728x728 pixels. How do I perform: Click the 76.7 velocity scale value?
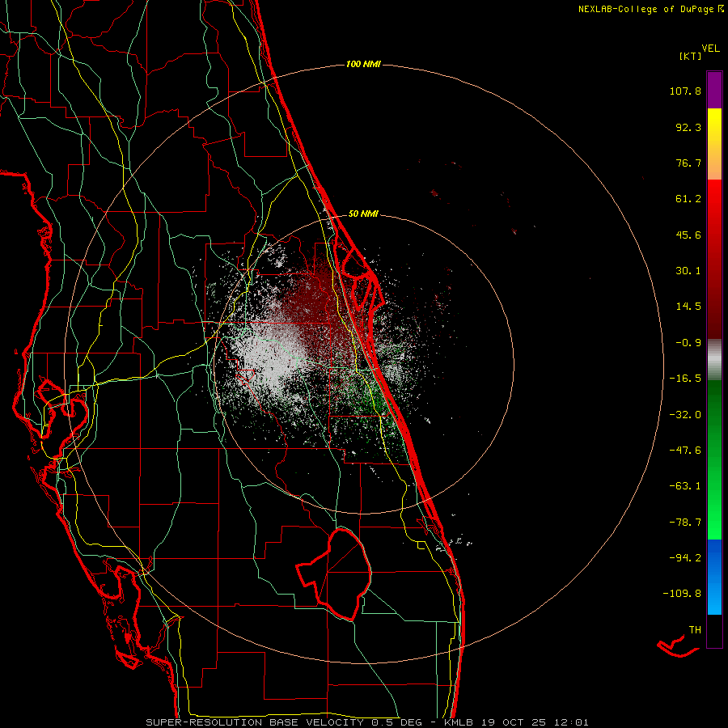pos(688,163)
